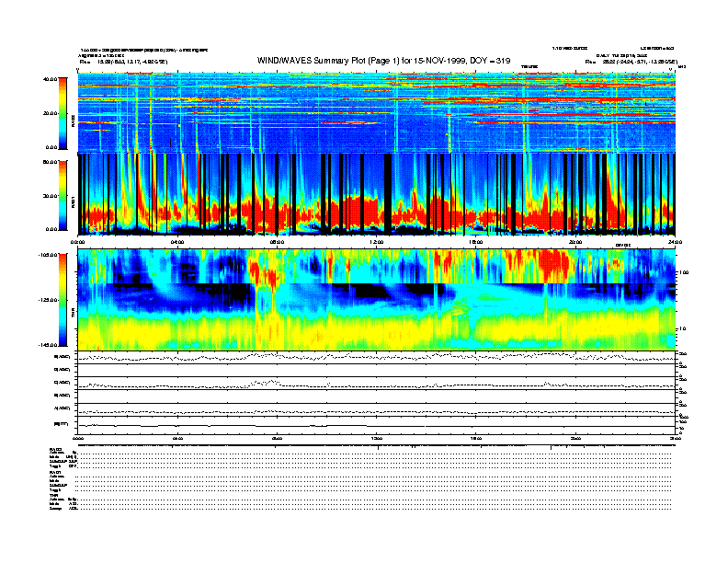
Task: Click inside the RAD2 spectrogram panel
Action: (377, 112)
